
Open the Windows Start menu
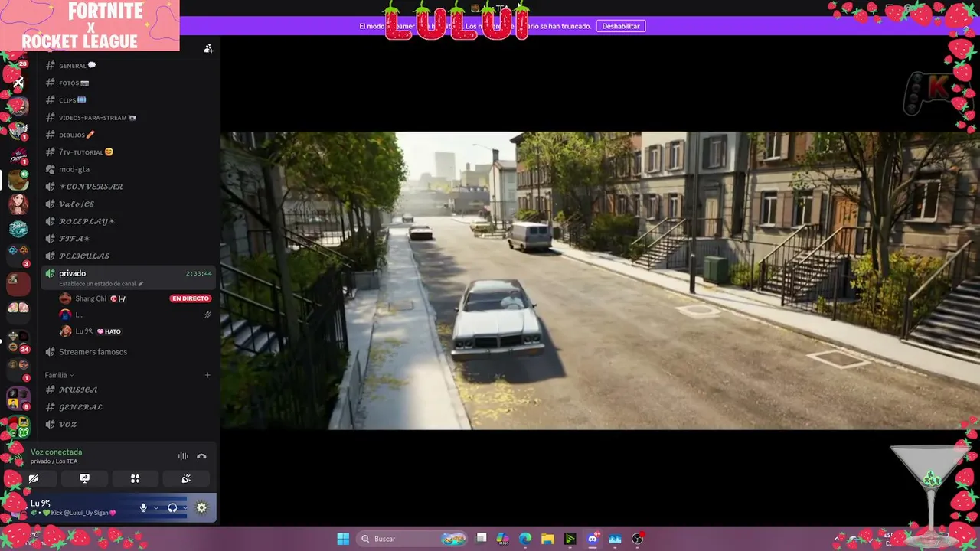(x=343, y=539)
